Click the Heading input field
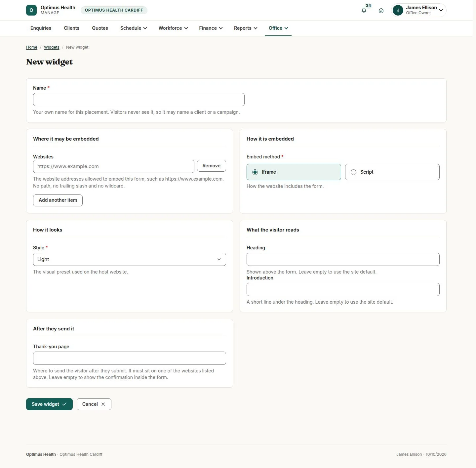Viewport: 476px width, 468px height. pos(343,259)
